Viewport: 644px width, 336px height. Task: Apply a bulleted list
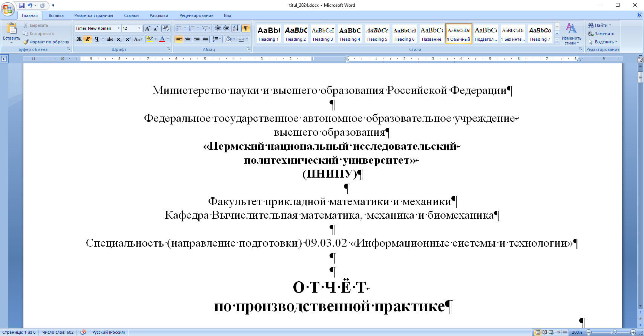pos(179,28)
